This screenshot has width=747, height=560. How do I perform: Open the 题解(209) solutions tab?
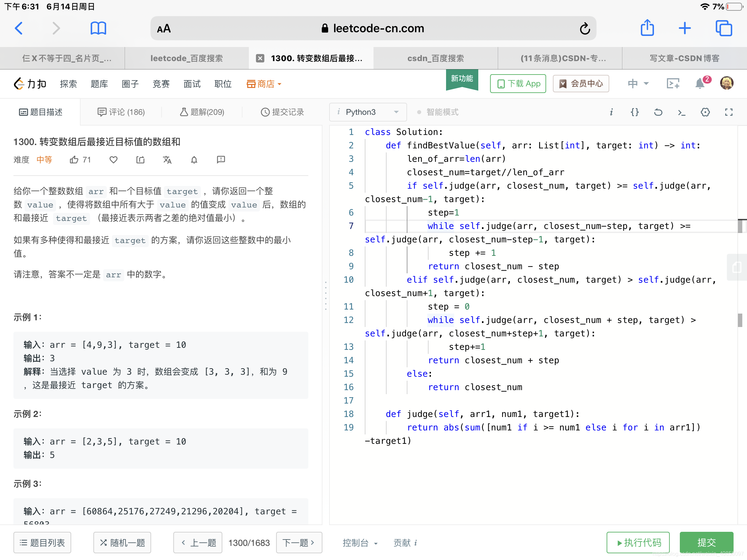[202, 112]
